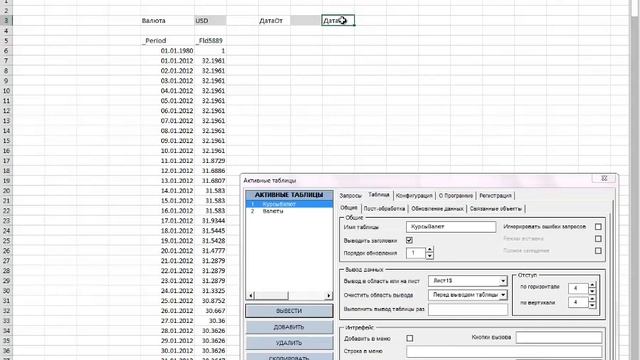The image size is (640, 360).
Task: Close the Активные таблицы dialog
Action: [x=604, y=178]
